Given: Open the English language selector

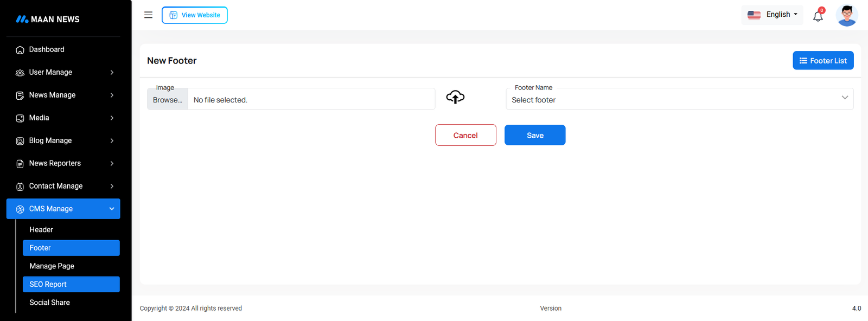Looking at the screenshot, I should pos(773,15).
